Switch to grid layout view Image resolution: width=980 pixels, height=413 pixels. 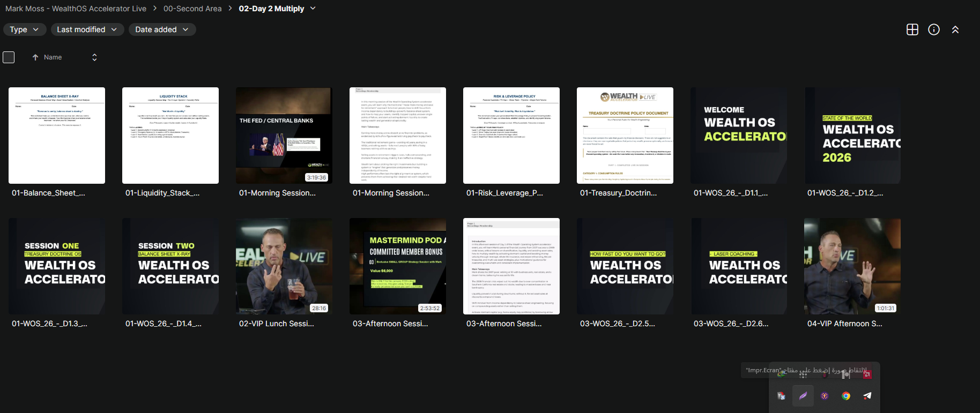click(912, 29)
